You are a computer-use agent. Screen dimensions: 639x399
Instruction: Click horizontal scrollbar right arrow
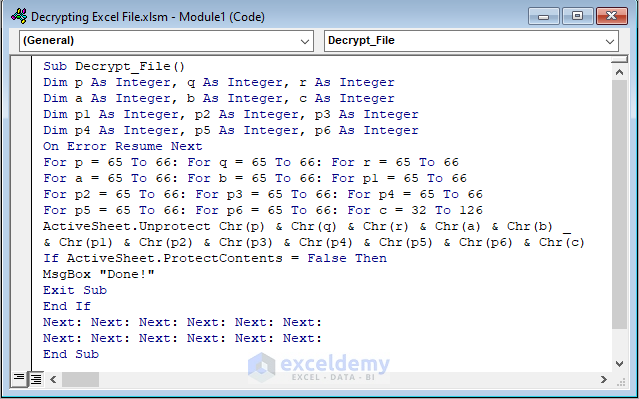click(x=604, y=379)
